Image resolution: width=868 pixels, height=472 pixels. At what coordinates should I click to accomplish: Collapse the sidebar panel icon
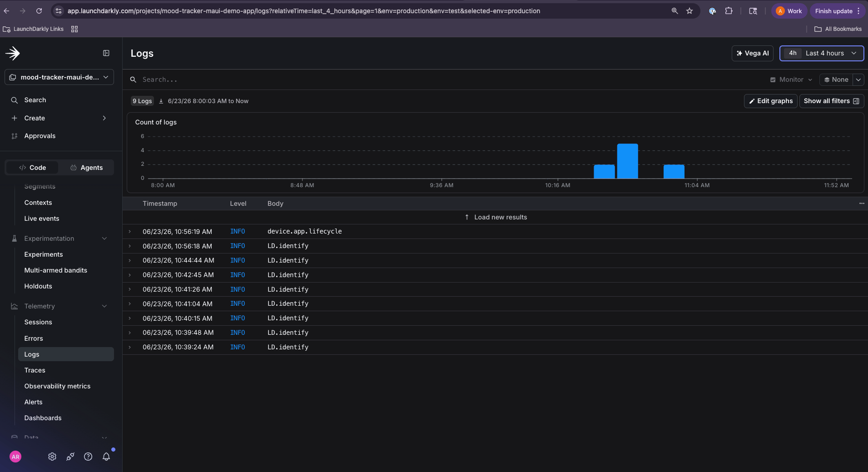pyautogui.click(x=106, y=53)
